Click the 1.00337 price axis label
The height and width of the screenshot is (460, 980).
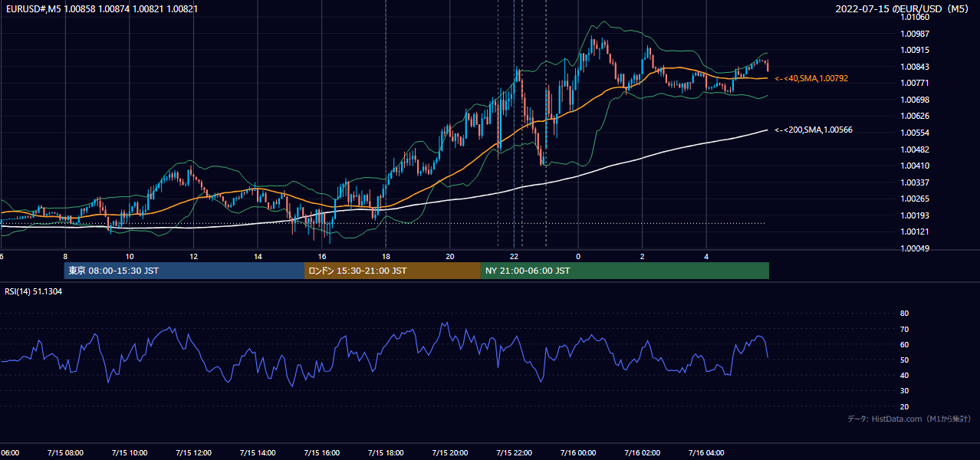(915, 182)
